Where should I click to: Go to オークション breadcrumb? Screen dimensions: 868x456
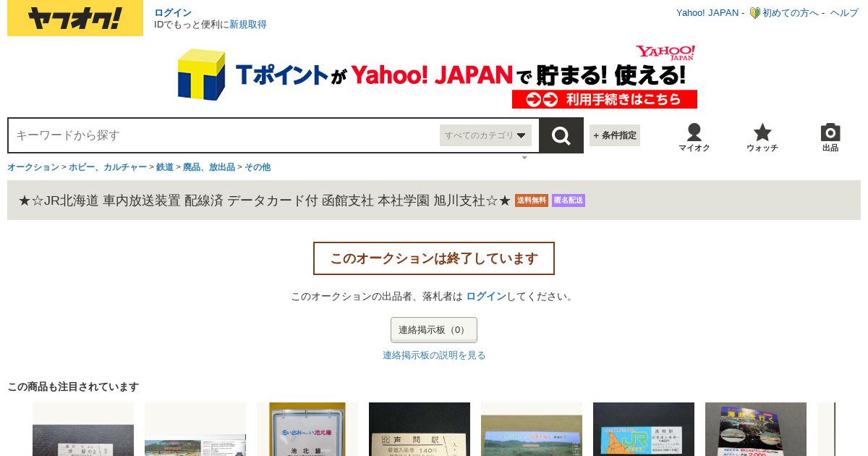click(x=33, y=167)
